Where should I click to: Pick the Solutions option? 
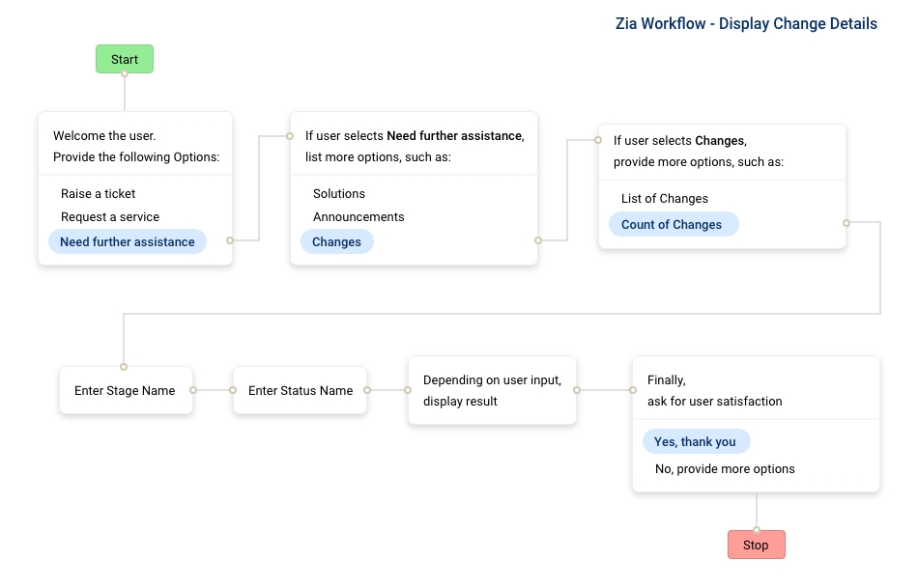[x=339, y=194]
